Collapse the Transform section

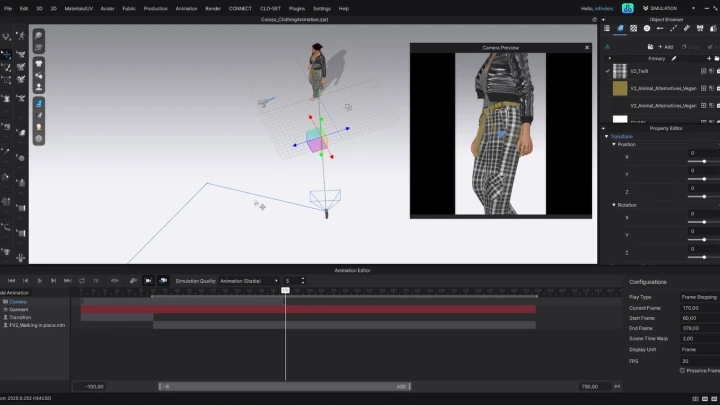(607, 136)
